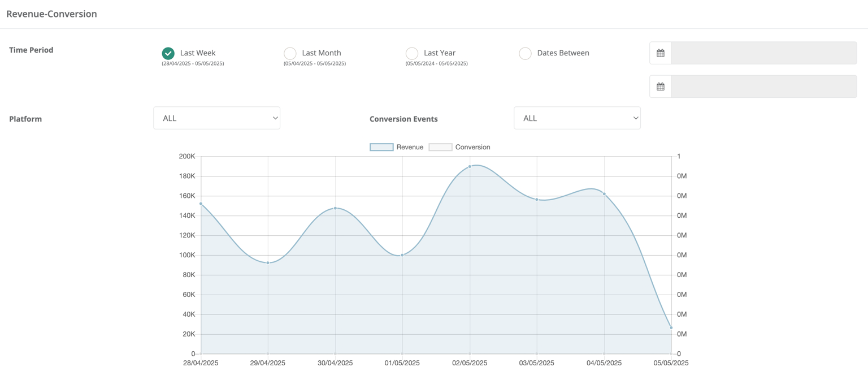Open the end date calendar picker

point(660,86)
